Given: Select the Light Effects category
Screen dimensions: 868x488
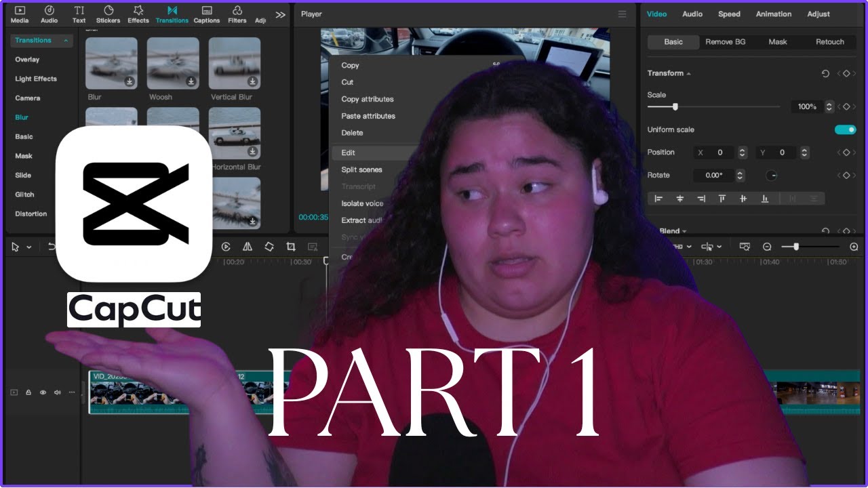Looking at the screenshot, I should click(36, 79).
